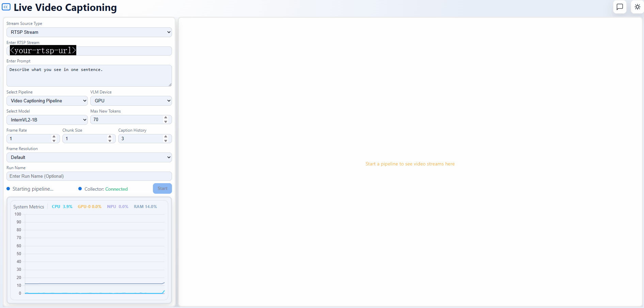
Task: Decrease Chunk Size with down arrow
Action: click(110, 141)
